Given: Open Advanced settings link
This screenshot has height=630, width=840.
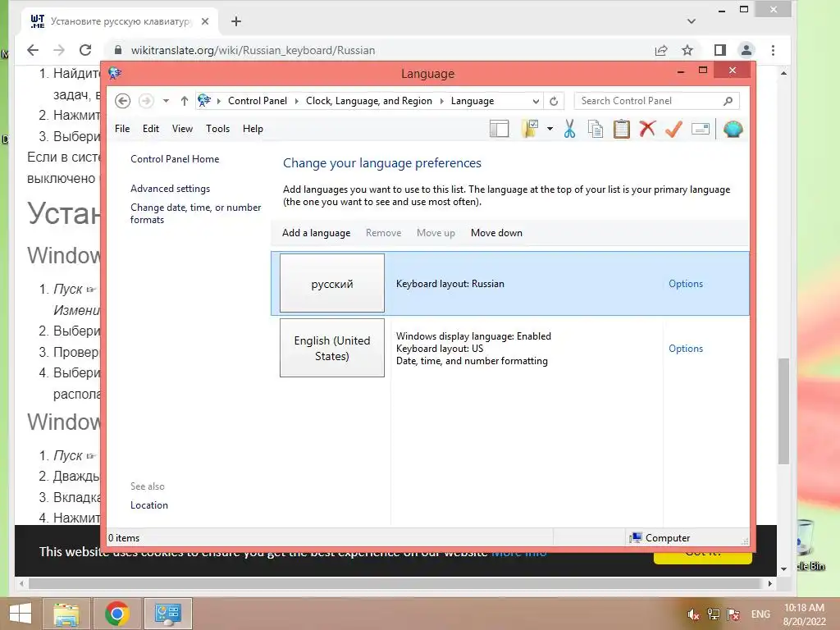Looking at the screenshot, I should pos(171,189).
